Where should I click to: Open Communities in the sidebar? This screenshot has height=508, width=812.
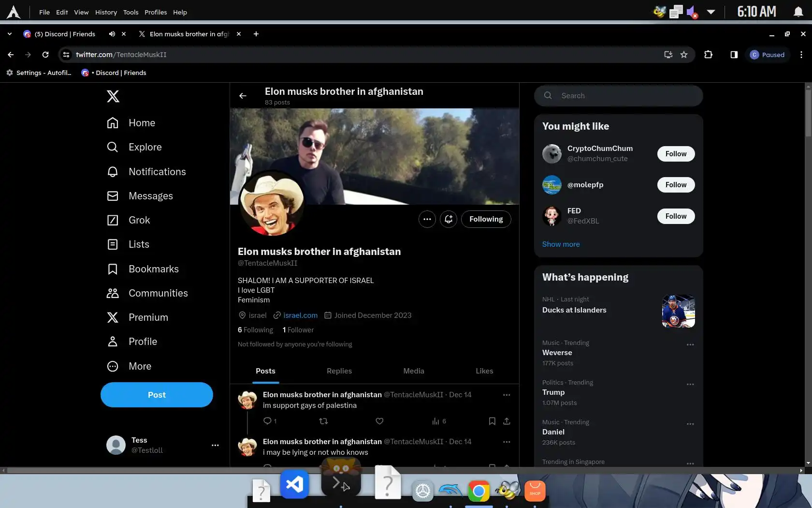click(x=147, y=293)
